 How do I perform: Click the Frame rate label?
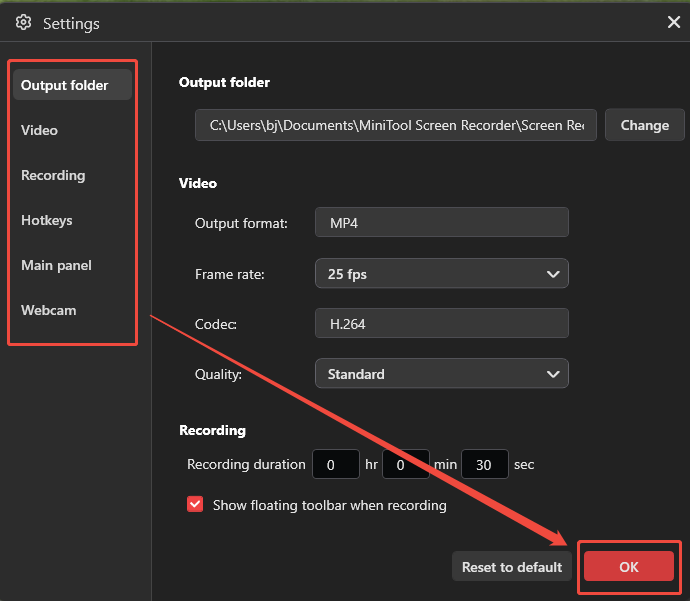point(230,274)
